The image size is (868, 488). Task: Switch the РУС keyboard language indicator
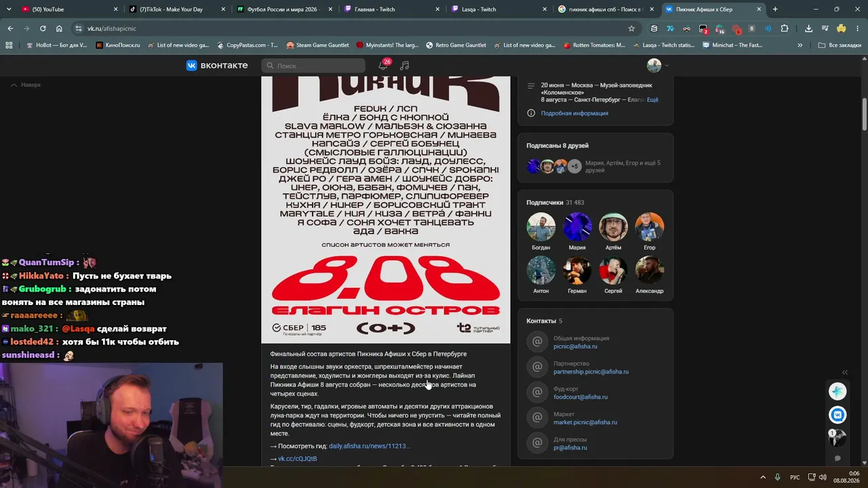point(795,477)
